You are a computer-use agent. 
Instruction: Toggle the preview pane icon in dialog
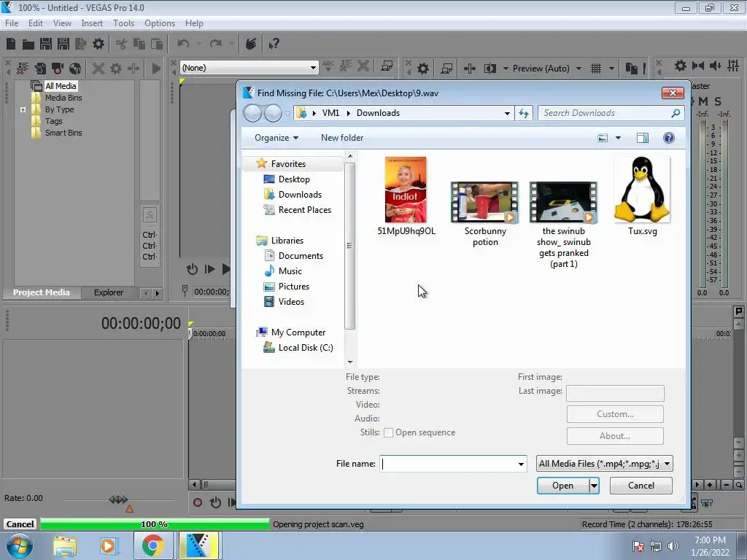tap(643, 138)
